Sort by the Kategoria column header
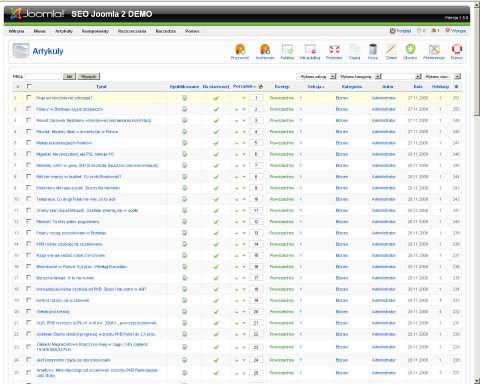480x384 pixels. pos(352,87)
